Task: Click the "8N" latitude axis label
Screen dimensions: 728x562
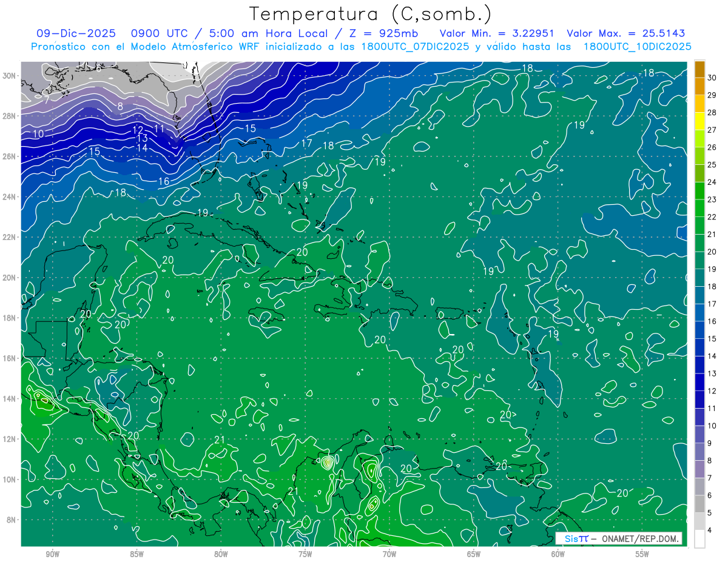Action: pyautogui.click(x=12, y=520)
